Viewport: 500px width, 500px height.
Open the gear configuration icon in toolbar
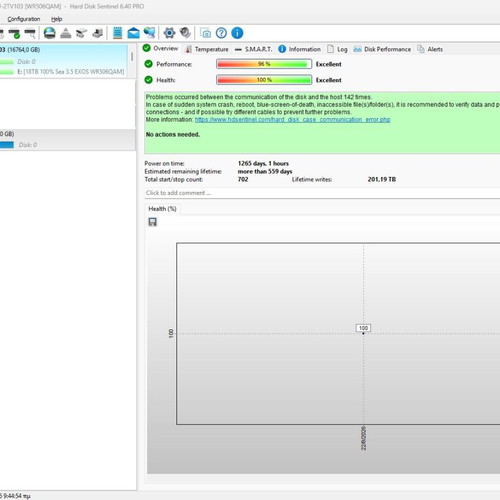(x=169, y=33)
